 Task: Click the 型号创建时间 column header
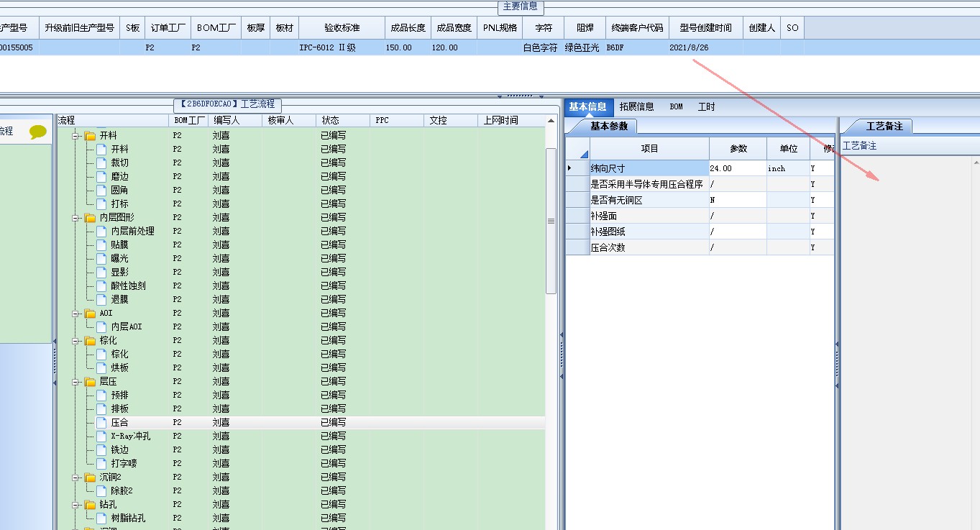pyautogui.click(x=705, y=28)
